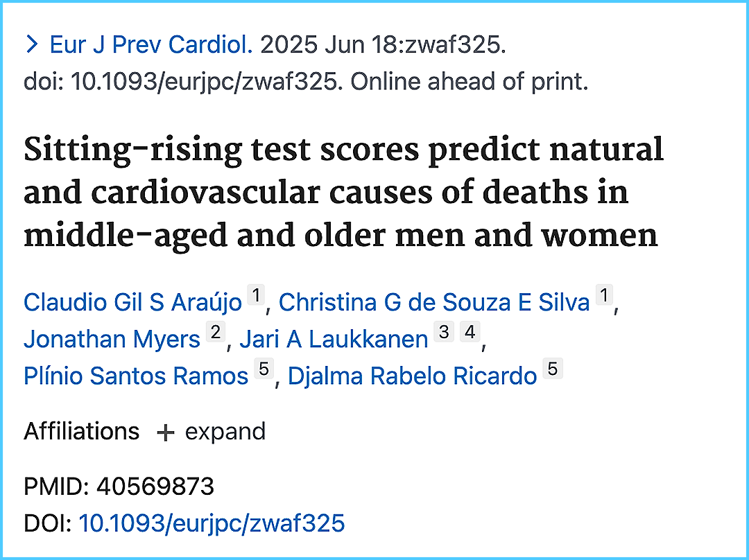Open the Eur J Prev Cardiol journal link

tap(151, 46)
